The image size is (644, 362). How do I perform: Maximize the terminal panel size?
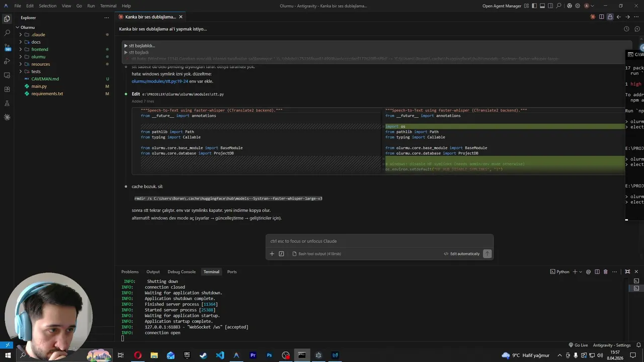pos(627,271)
